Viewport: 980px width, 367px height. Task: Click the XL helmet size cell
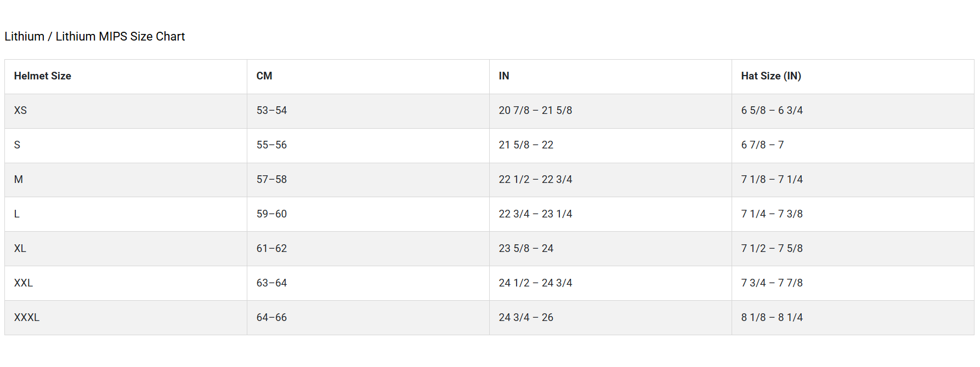pos(20,249)
